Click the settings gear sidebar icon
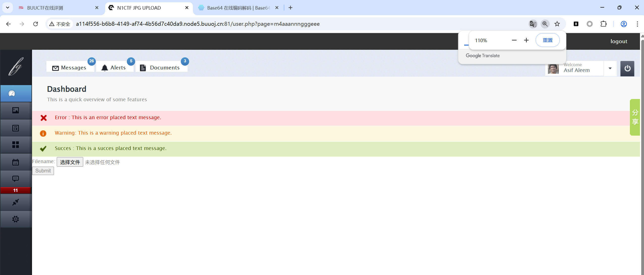644x275 pixels. (16, 219)
